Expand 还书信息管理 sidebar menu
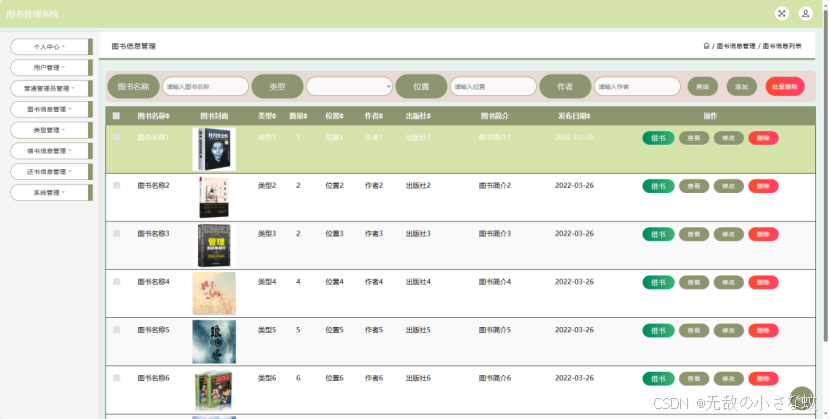 (x=51, y=172)
